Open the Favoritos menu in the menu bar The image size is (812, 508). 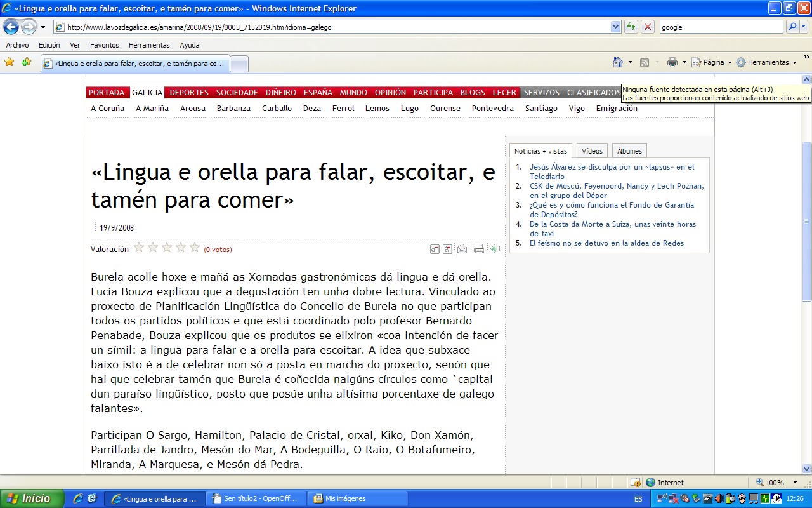click(x=104, y=45)
